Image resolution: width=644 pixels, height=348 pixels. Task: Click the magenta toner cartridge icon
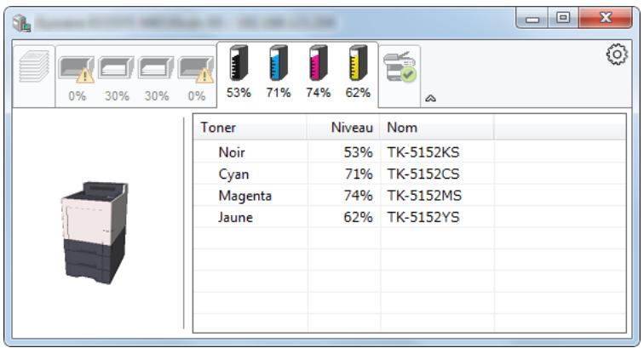point(319,63)
